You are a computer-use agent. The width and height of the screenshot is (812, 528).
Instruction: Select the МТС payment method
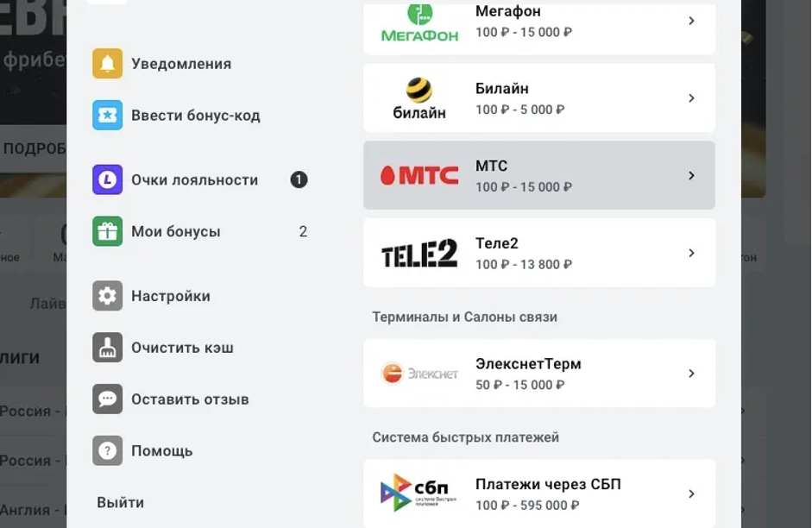pyautogui.click(x=538, y=175)
